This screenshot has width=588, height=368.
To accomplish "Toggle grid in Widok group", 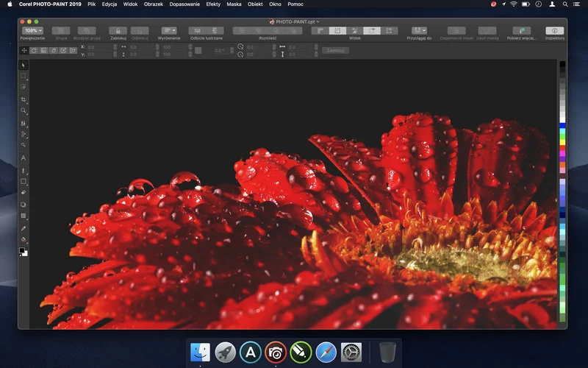I will (x=337, y=30).
